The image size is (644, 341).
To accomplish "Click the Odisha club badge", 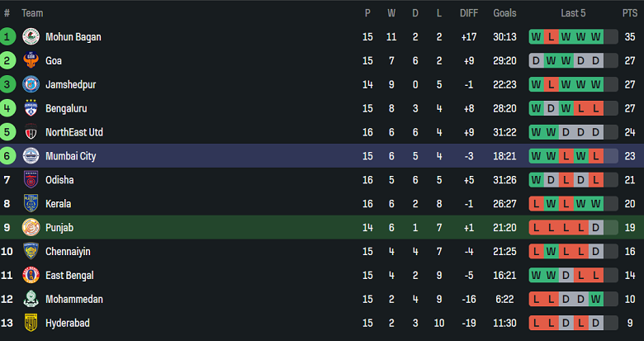I will tap(31, 180).
